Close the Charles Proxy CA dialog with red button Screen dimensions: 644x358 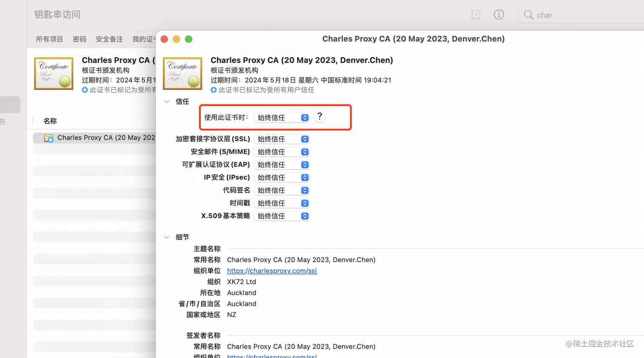(164, 39)
